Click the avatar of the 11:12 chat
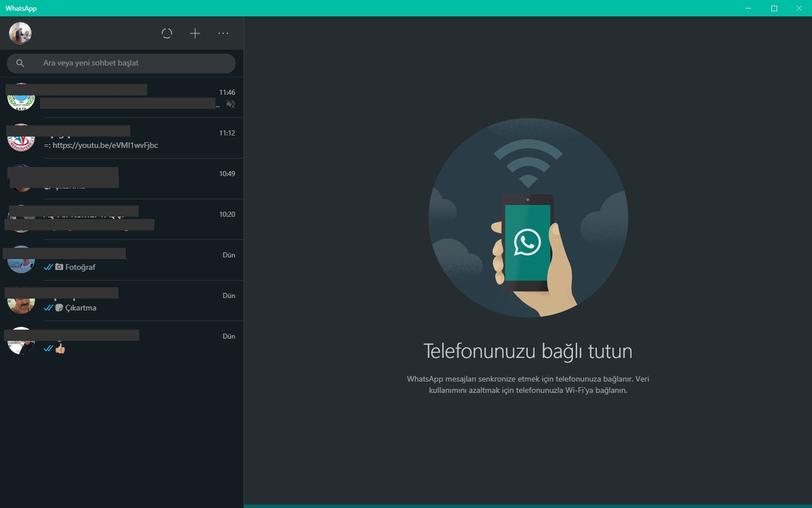Viewport: 812px width, 508px height. click(21, 138)
